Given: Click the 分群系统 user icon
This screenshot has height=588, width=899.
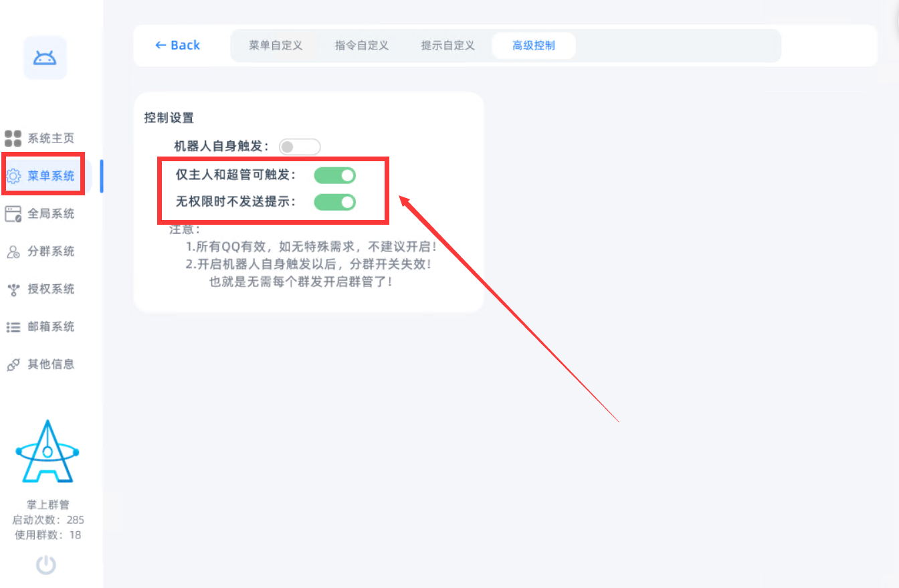Looking at the screenshot, I should (x=13, y=252).
